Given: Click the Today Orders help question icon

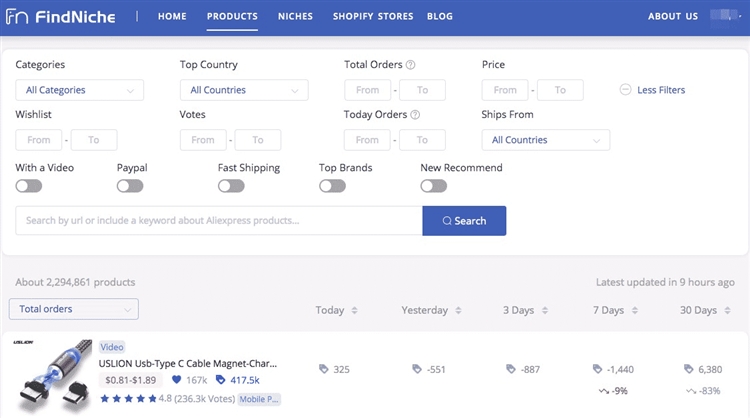Looking at the screenshot, I should 415,115.
